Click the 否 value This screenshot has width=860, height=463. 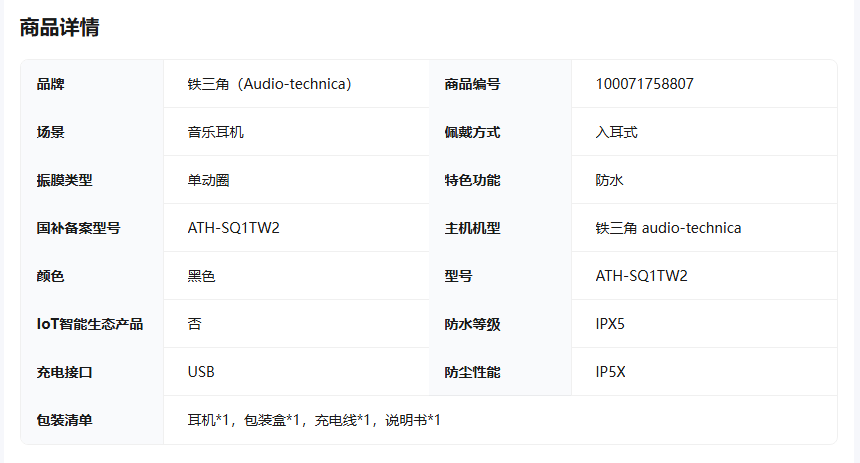coord(195,324)
